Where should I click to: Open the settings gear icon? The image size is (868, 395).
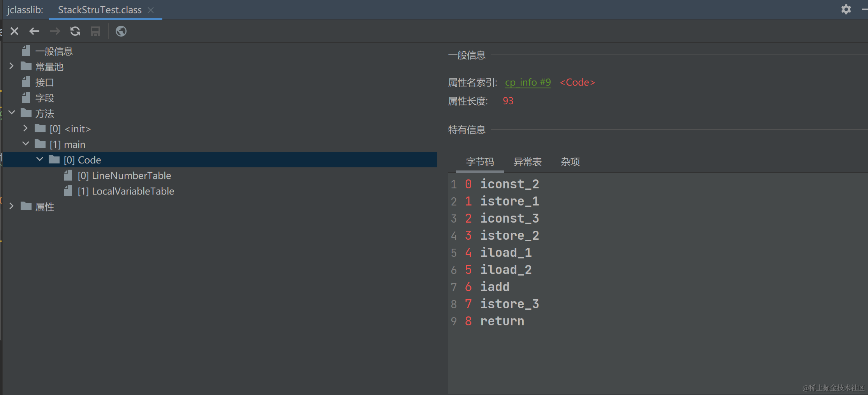click(846, 9)
